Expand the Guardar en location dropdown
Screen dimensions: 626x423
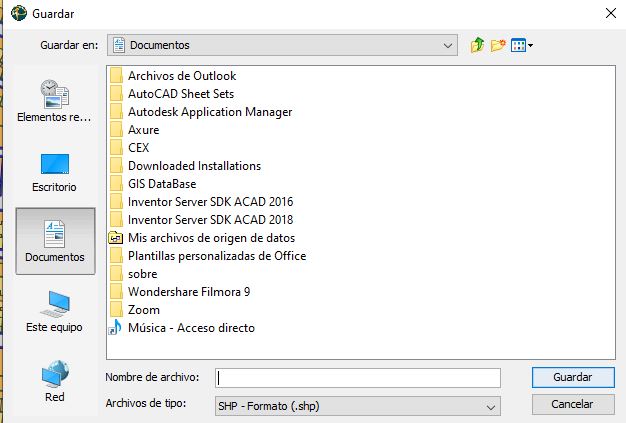(447, 45)
